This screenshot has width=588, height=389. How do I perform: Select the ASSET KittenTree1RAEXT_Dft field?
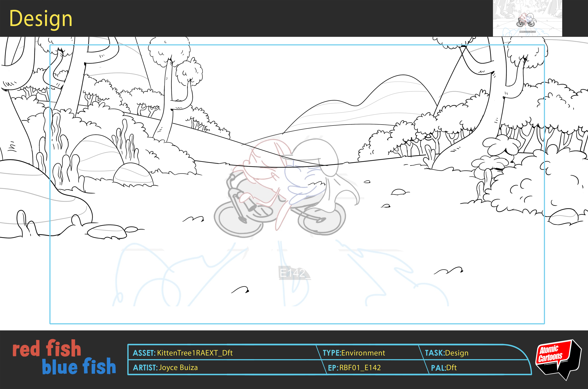(183, 353)
